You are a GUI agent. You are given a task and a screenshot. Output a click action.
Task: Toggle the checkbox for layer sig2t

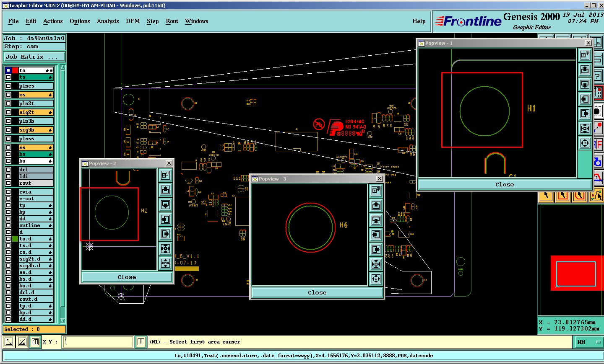[8, 112]
